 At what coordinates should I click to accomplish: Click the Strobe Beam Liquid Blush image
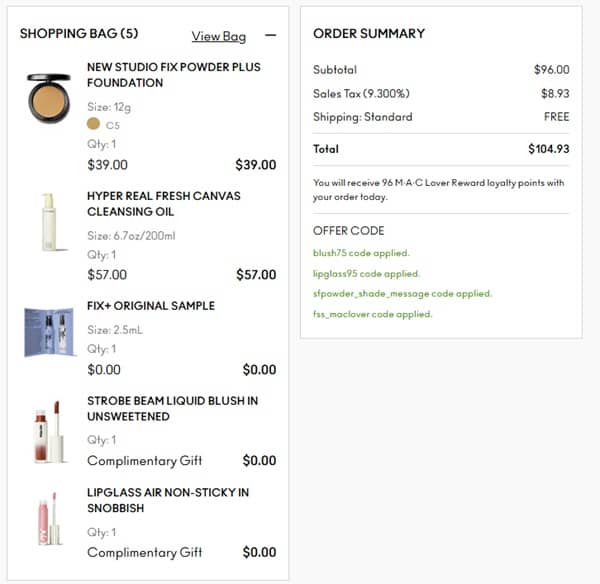pos(49,431)
